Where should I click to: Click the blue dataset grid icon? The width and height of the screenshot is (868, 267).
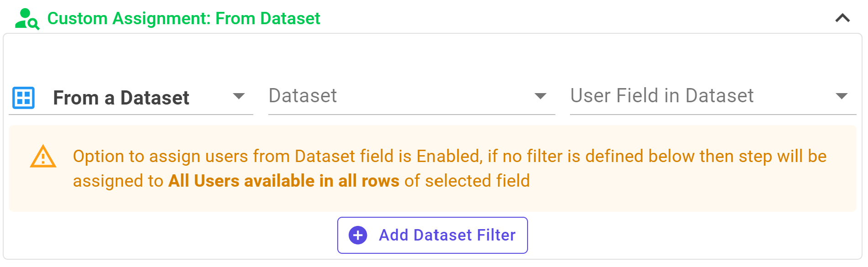pyautogui.click(x=23, y=98)
